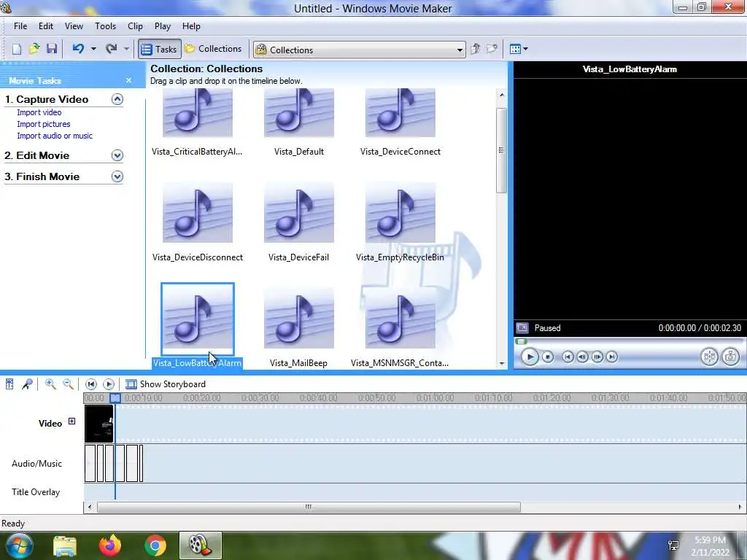Click the Previous Frame button

click(582, 357)
